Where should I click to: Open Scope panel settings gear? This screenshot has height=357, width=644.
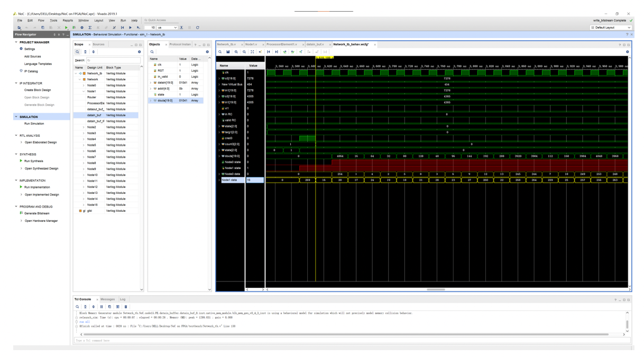pyautogui.click(x=139, y=52)
